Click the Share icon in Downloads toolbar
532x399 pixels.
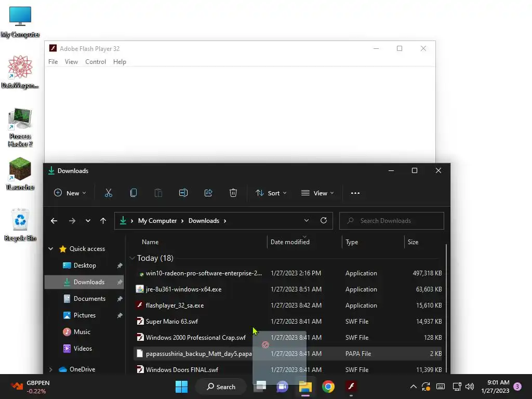(208, 193)
